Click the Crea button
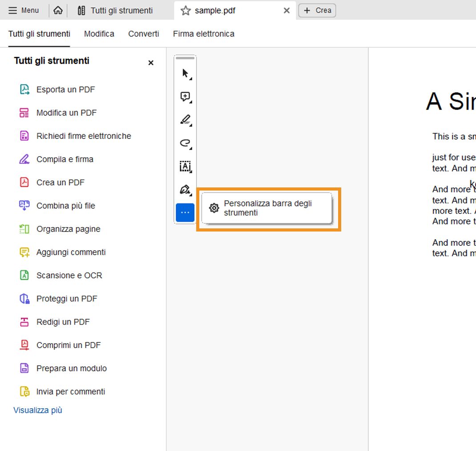The width and height of the screenshot is (476, 451). (317, 10)
